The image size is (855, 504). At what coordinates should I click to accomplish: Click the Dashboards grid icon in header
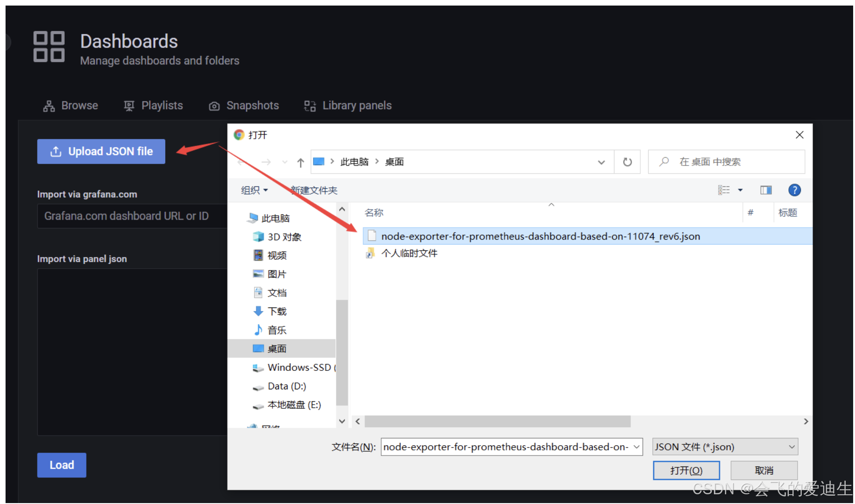49,47
